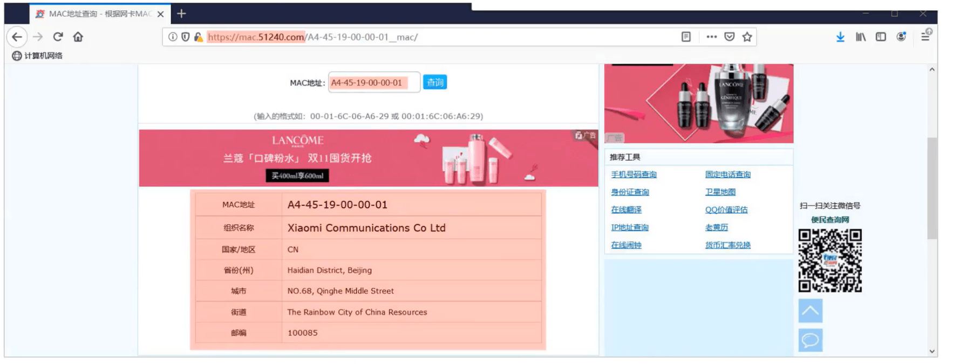Open the 老黄历 link
The height and width of the screenshot is (364, 980).
[717, 227]
